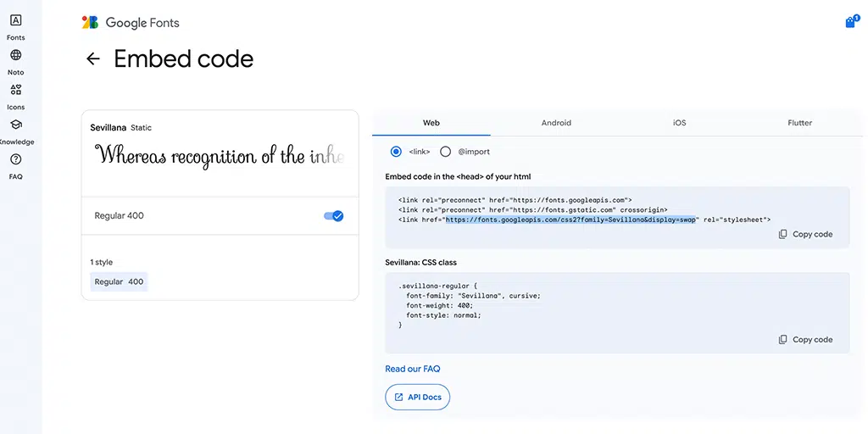Viewport: 868px width, 434px height.
Task: Click the 1 style label
Action: pyautogui.click(x=102, y=262)
